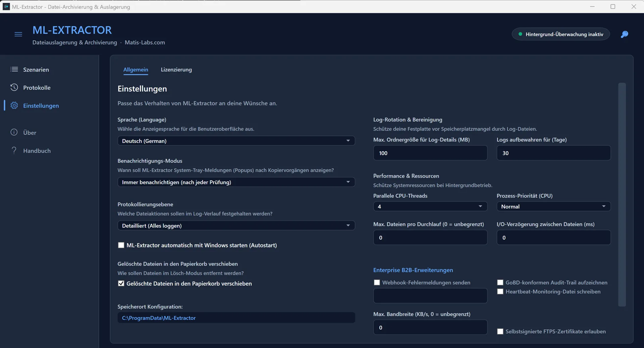Maximize the ML-Extractor window
This screenshot has width=644, height=348.
click(x=613, y=6)
